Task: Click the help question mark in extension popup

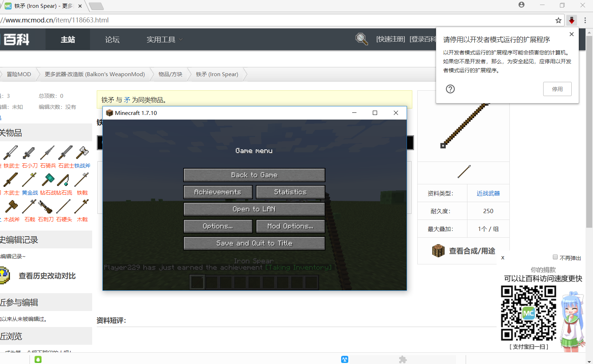Action: tap(450, 89)
